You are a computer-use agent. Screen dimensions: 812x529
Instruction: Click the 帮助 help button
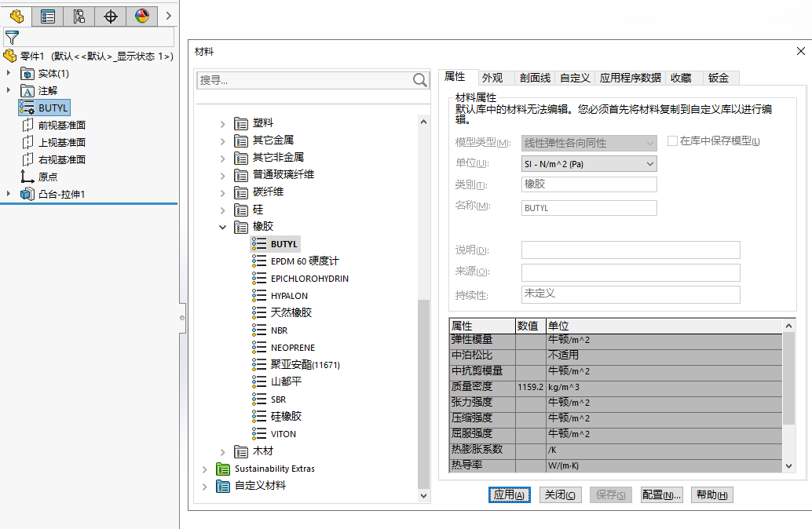[712, 494]
